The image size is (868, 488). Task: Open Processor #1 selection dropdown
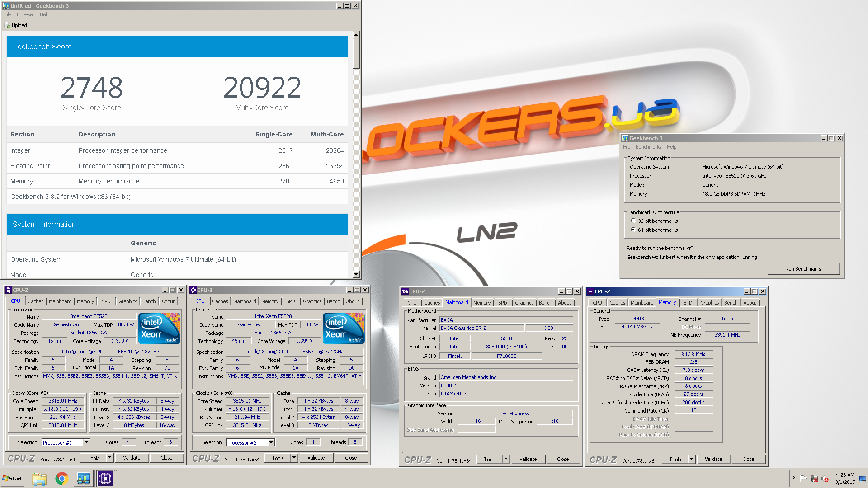pos(86,443)
